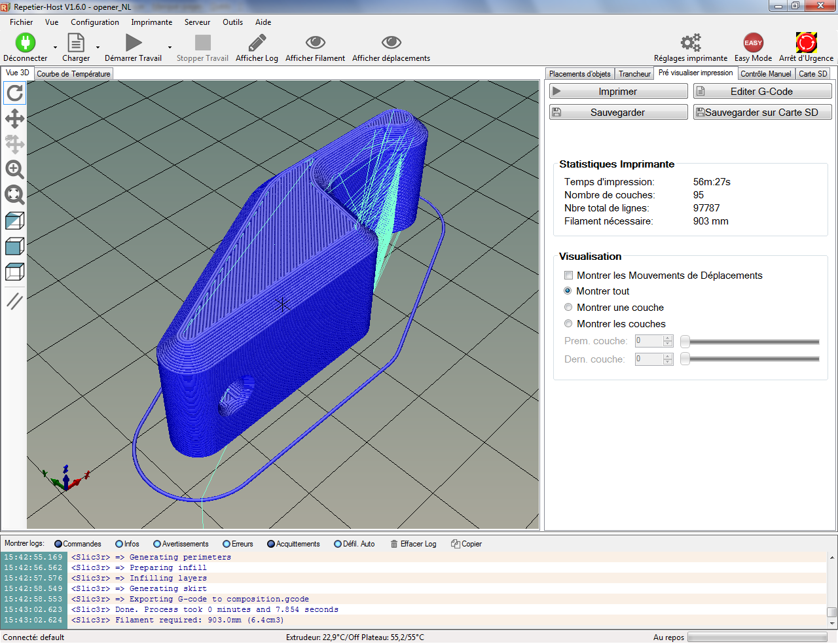The height and width of the screenshot is (644, 838).
Task: Toggle Infos log filter
Action: coord(127,544)
